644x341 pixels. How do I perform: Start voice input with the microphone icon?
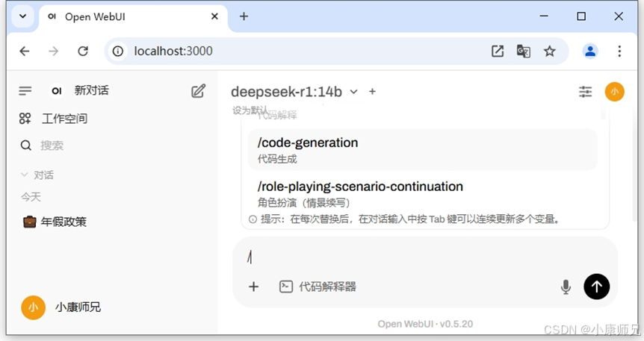point(566,287)
